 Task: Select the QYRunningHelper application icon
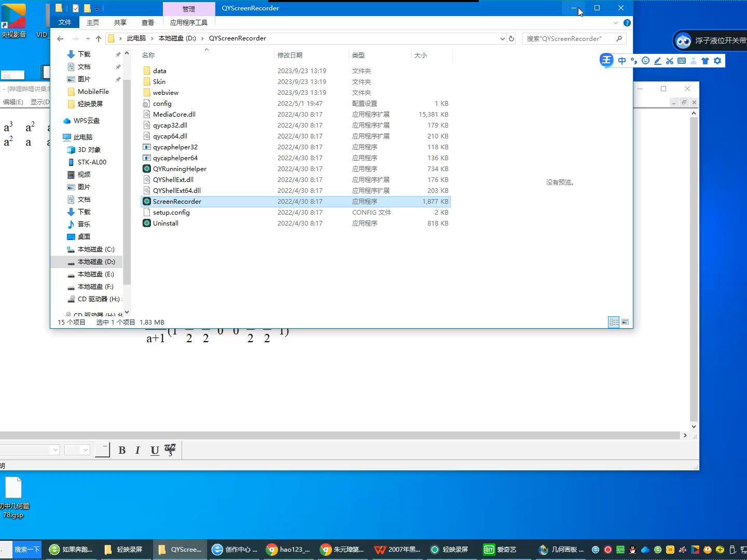pyautogui.click(x=147, y=169)
